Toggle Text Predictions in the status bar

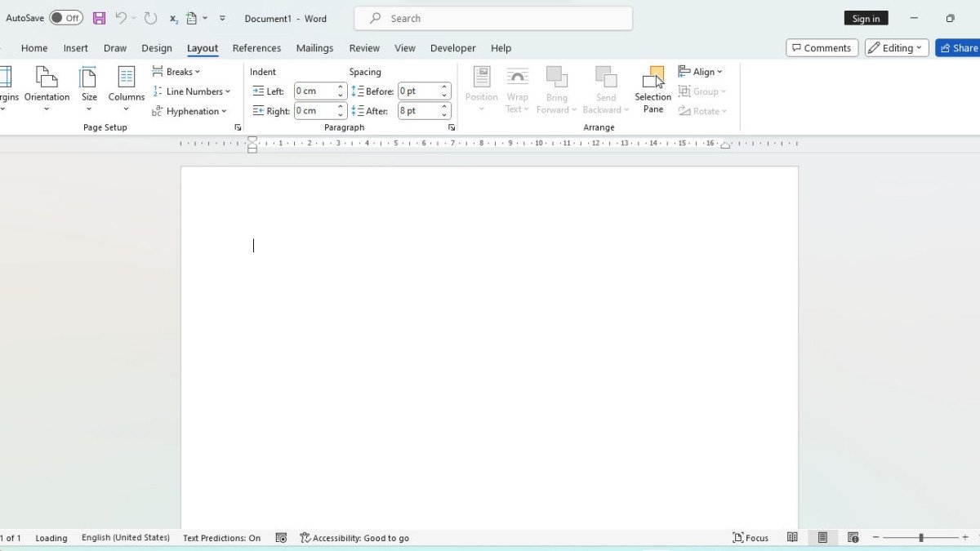(220, 537)
